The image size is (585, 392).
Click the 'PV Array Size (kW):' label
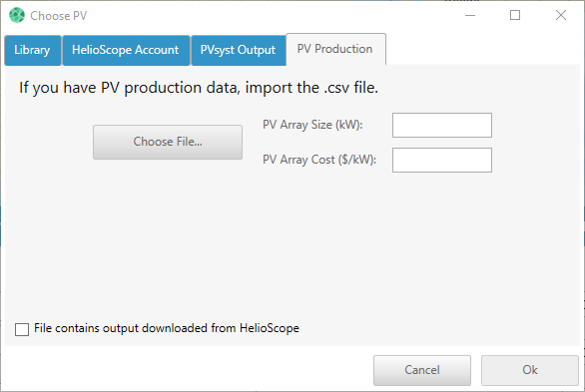tap(312, 125)
